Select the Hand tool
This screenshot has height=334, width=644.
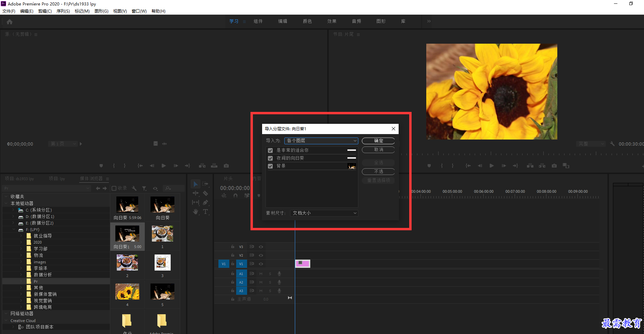click(x=196, y=212)
